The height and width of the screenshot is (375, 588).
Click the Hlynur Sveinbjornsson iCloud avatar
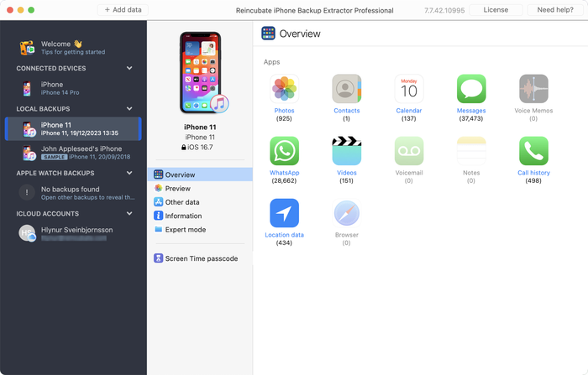coord(27,233)
